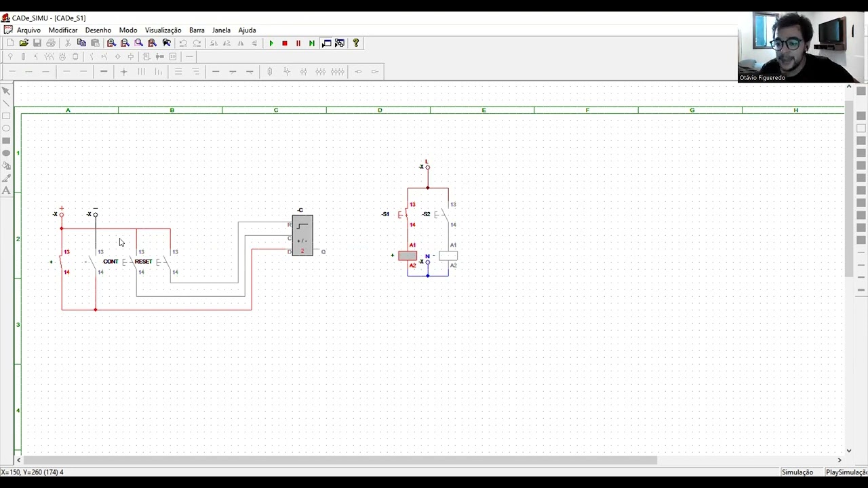Select the empty ellipse tool
868x488 pixels.
[6, 128]
